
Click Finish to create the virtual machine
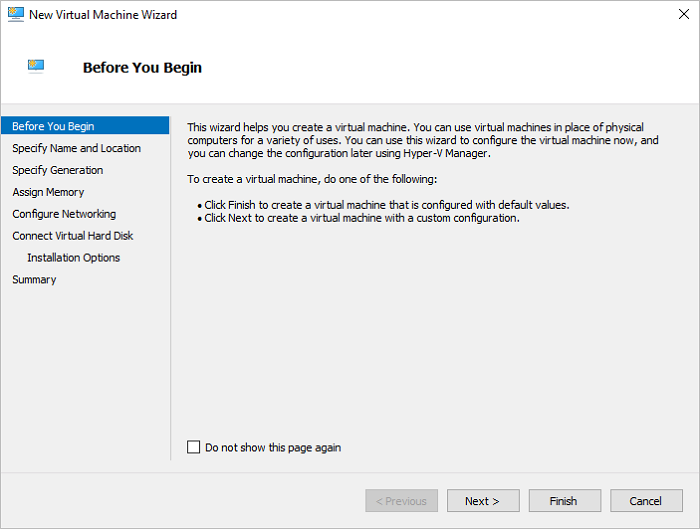tap(563, 501)
